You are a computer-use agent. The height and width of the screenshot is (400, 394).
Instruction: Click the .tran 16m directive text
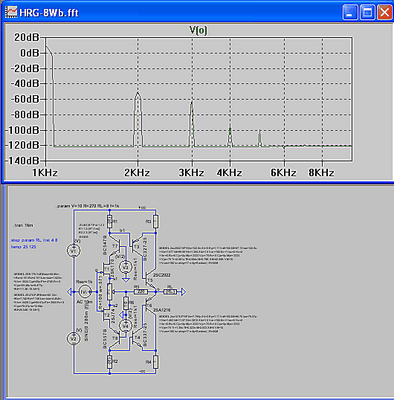[24, 226]
